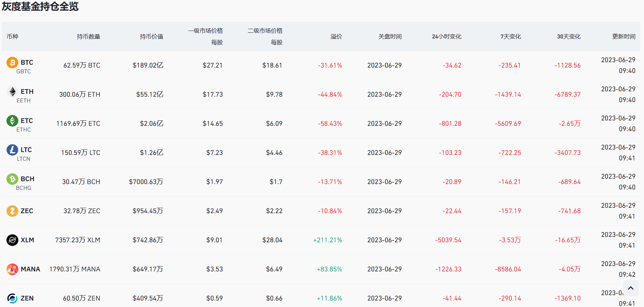Select the -44.84% premium value
This screenshot has height=307, width=644.
click(x=330, y=95)
